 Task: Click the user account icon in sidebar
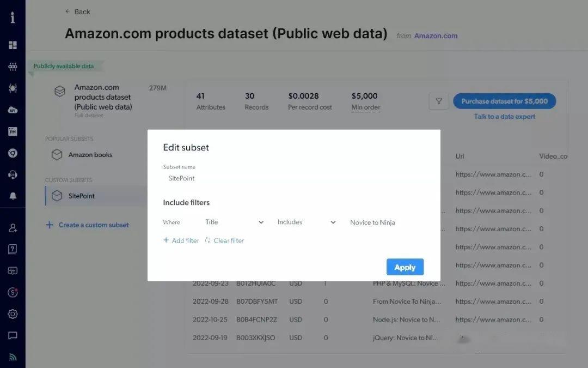[13, 227]
